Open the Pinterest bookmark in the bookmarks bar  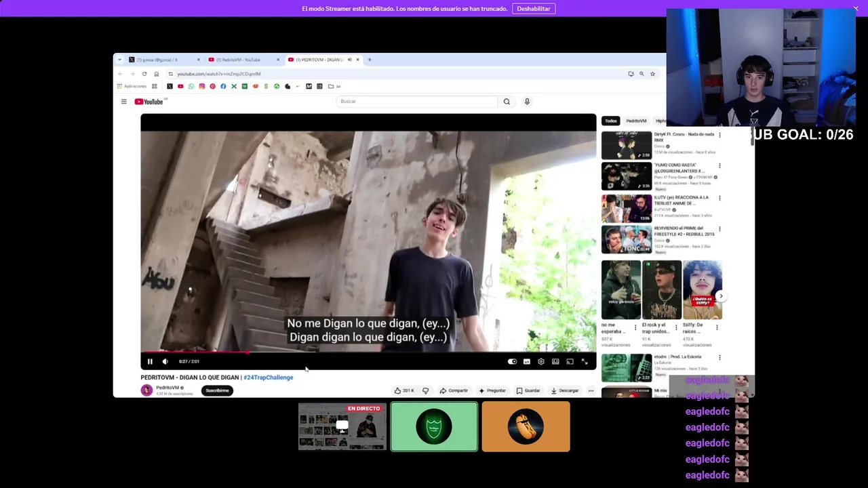(212, 86)
